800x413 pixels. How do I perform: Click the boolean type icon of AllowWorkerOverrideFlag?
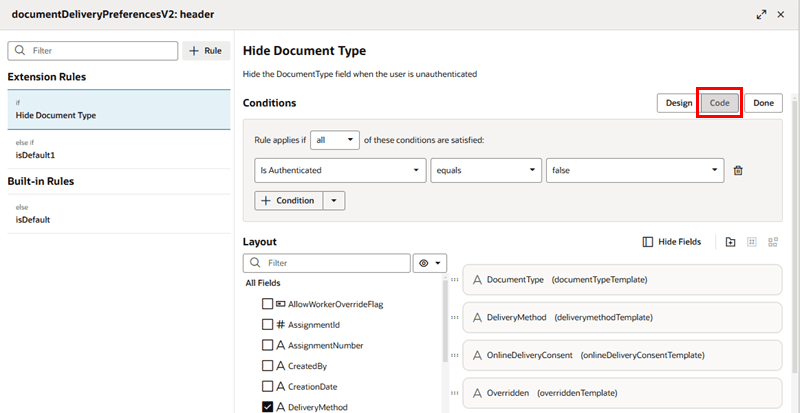(x=280, y=304)
